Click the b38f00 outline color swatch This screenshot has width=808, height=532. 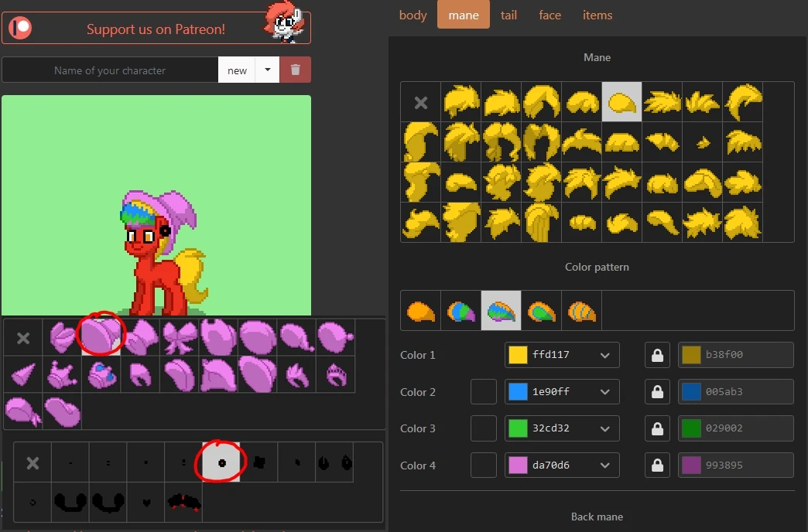point(691,355)
